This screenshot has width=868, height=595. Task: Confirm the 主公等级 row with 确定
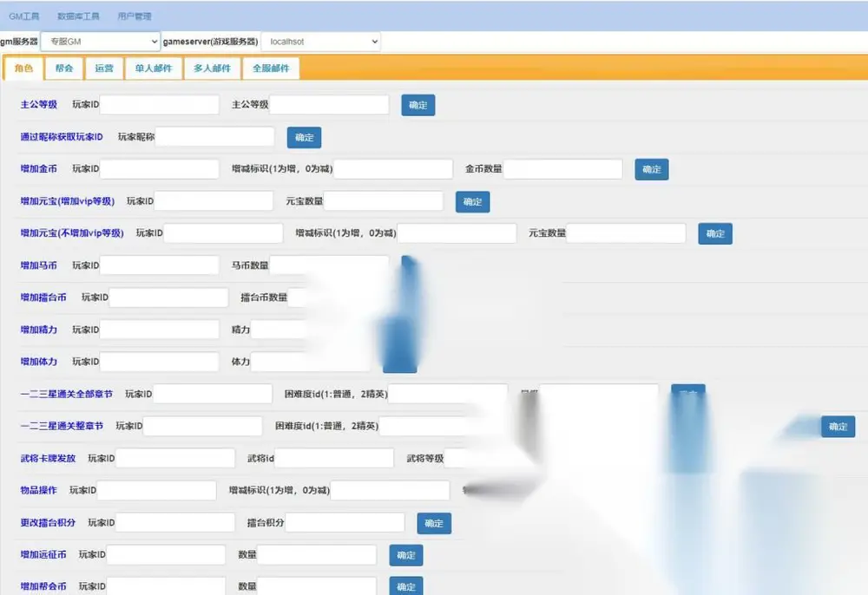(x=418, y=105)
